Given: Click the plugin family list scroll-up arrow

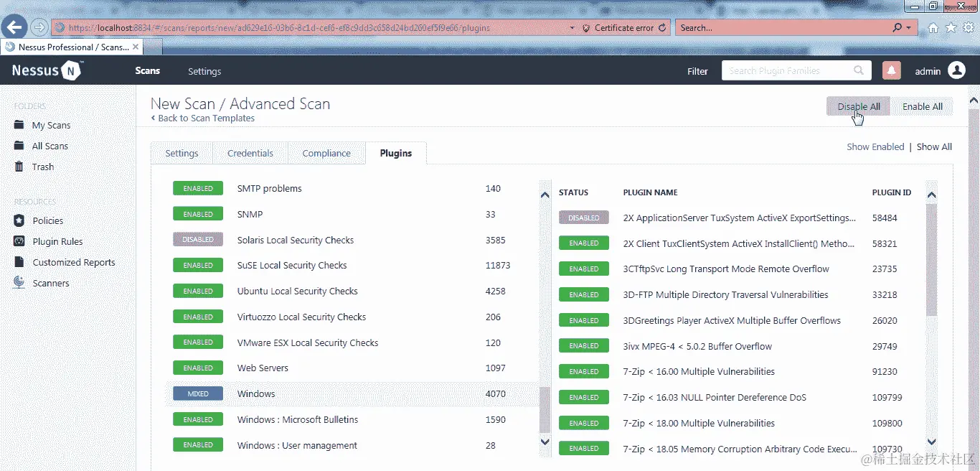Looking at the screenshot, I should pyautogui.click(x=545, y=194).
